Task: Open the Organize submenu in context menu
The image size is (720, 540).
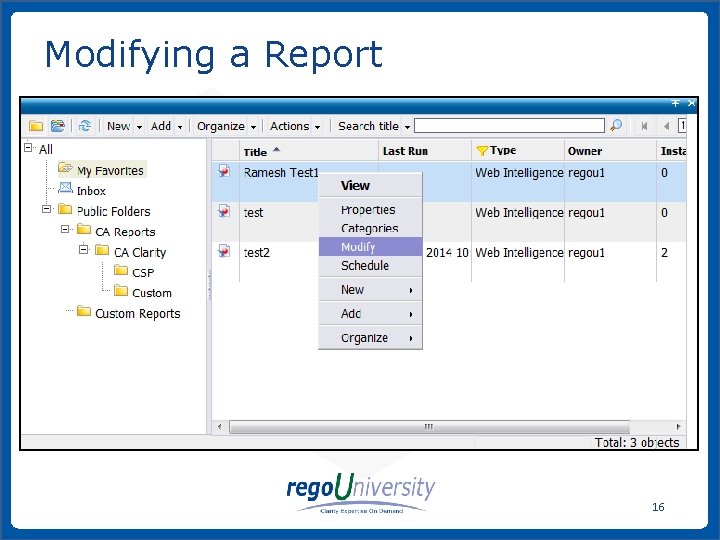Action: click(370, 338)
